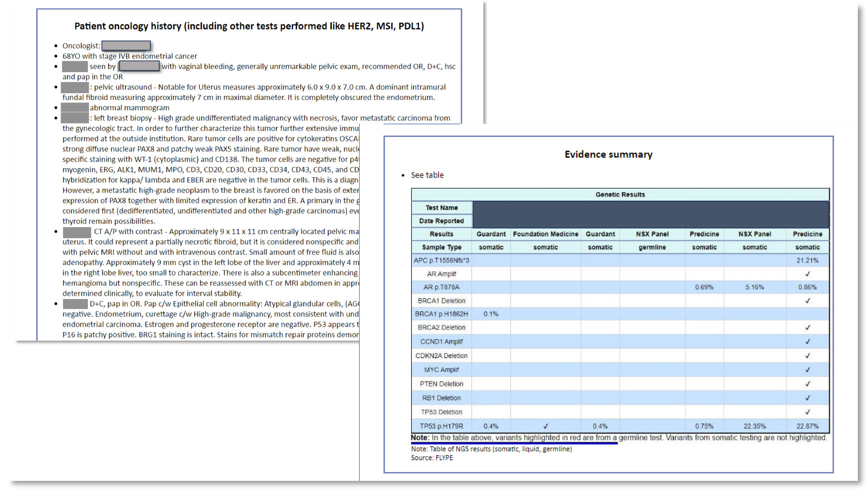This screenshot has width=868, height=492.
Task: Click the Genetic Results table header
Action: pyautogui.click(x=620, y=195)
